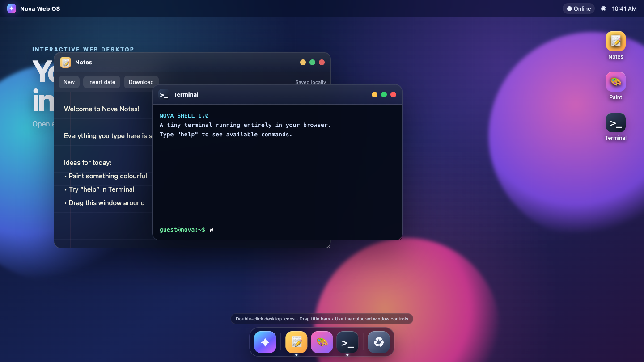This screenshot has width=644, height=362.
Task: Click "Paint something colourful" note line
Action: tap(106, 176)
